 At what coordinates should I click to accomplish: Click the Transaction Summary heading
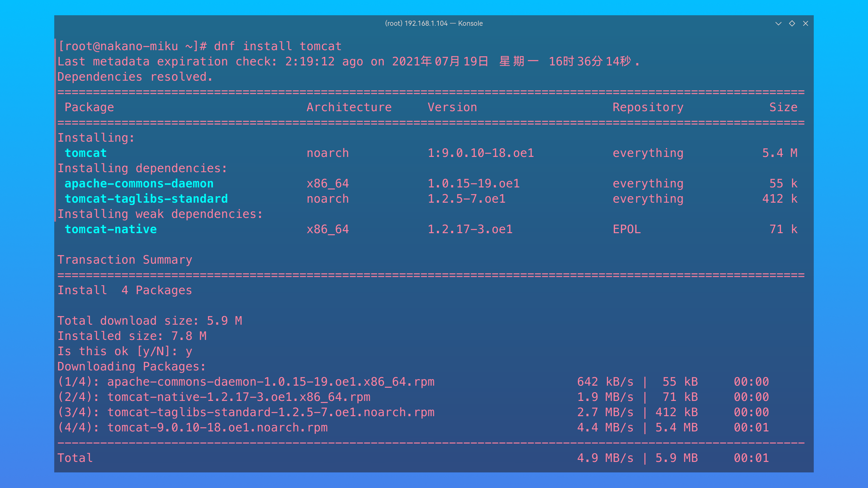pyautogui.click(x=124, y=260)
